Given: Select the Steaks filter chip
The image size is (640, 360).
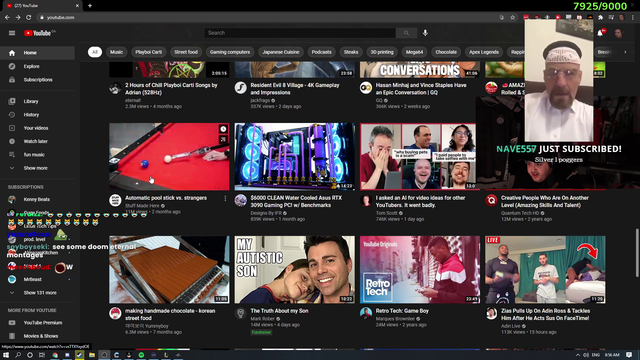Looking at the screenshot, I should tap(351, 52).
